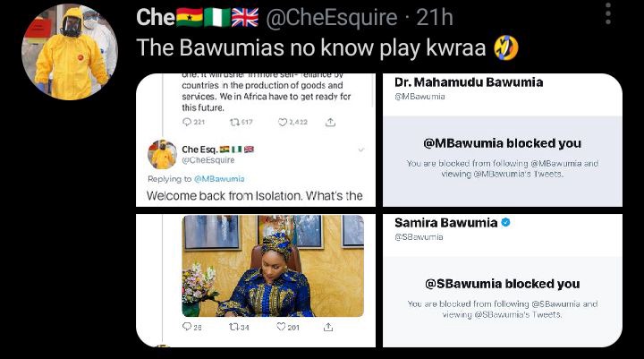The image size is (644, 359).
Task: Click the reply icon showing 26
Action: [x=187, y=327]
